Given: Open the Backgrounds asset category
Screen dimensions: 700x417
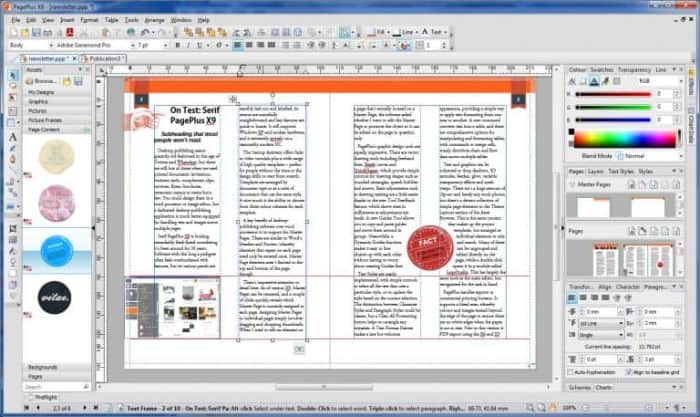Looking at the screenshot, I should (x=57, y=367).
